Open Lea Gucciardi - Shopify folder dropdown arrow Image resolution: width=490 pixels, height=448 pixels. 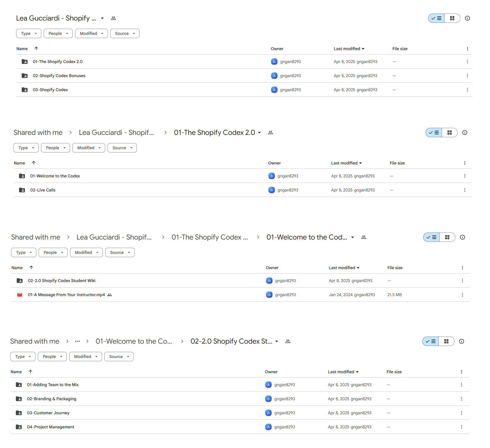pyautogui.click(x=102, y=18)
